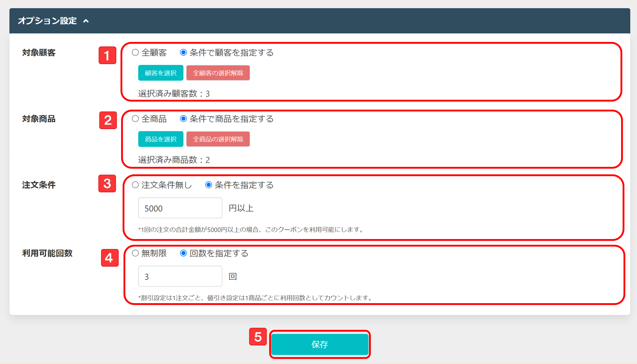Image resolution: width=637 pixels, height=364 pixels.
Task: Click the 割引設定は1注文ごと note text
Action: click(255, 298)
